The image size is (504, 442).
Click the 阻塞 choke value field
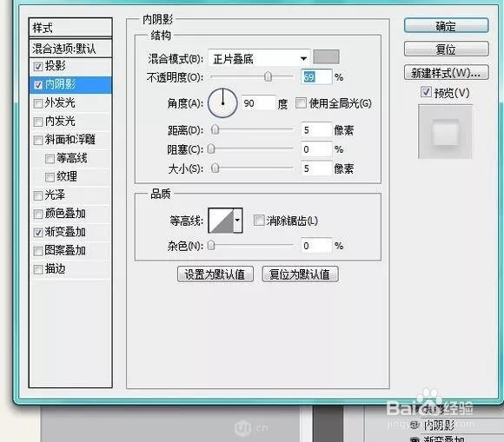(316, 149)
